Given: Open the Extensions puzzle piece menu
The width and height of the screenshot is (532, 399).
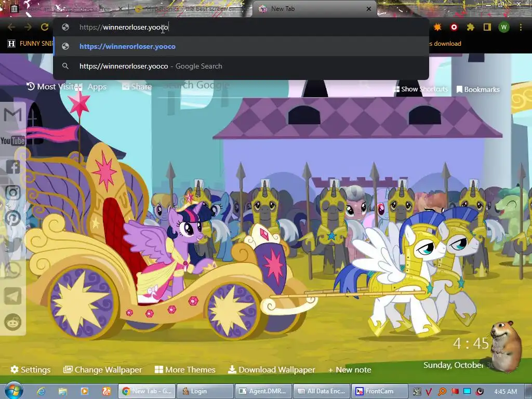Looking at the screenshot, I should click(470, 27).
